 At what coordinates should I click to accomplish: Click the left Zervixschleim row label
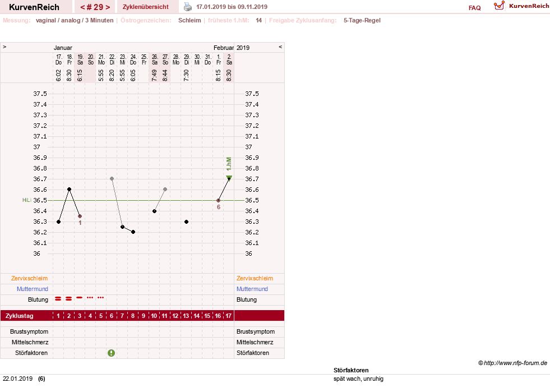(30, 278)
